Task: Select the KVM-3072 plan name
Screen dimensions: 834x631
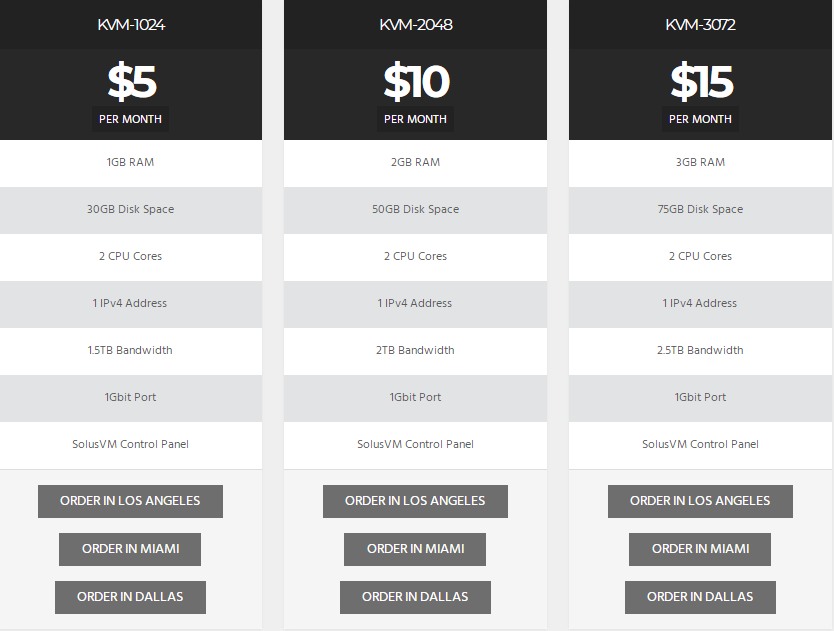Action: 700,25
